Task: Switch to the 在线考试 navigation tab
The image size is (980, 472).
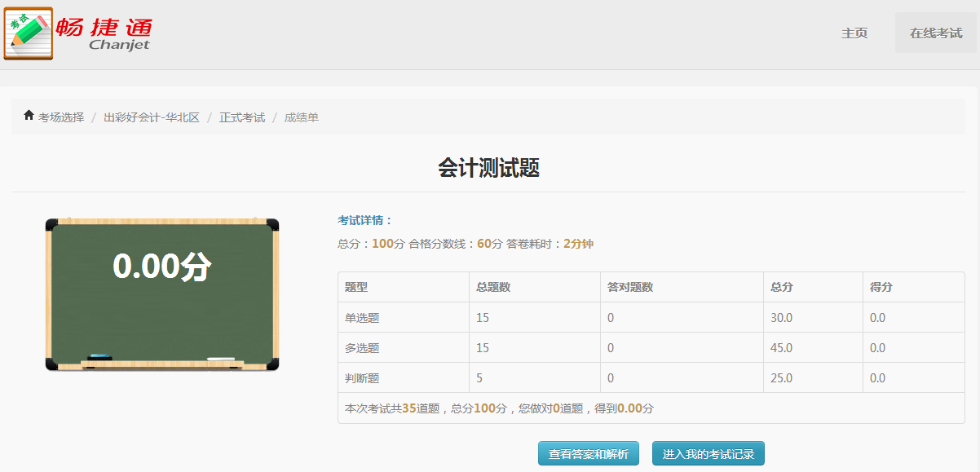Action: pyautogui.click(x=936, y=33)
